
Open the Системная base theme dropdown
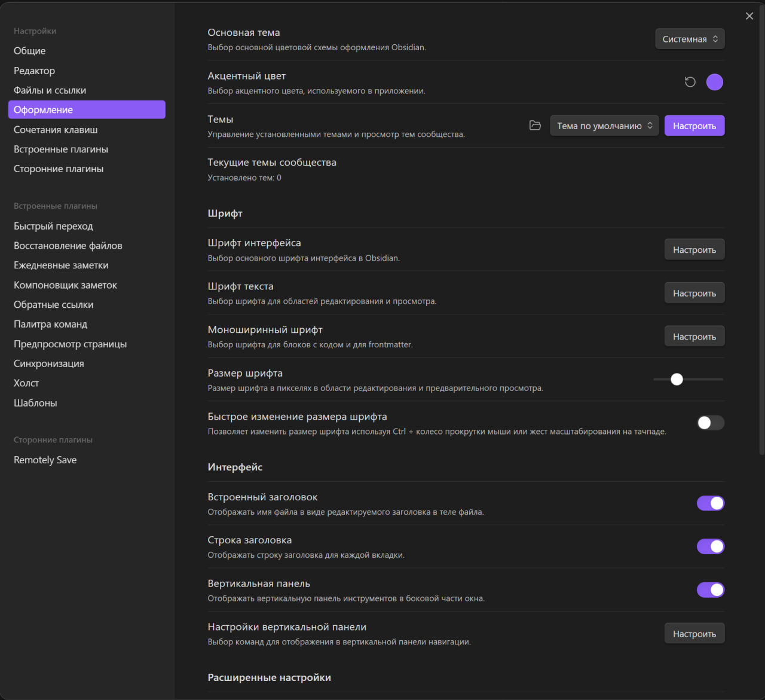click(x=690, y=39)
